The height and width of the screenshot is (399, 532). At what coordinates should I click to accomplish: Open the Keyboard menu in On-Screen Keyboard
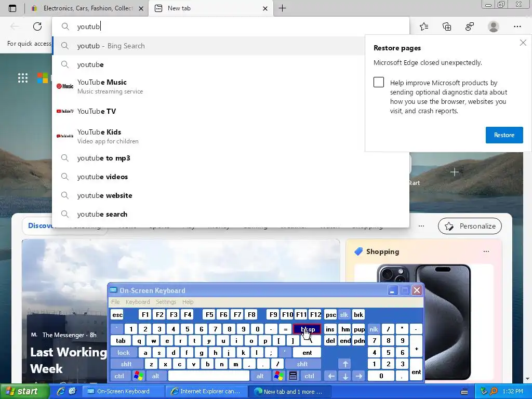pos(137,302)
